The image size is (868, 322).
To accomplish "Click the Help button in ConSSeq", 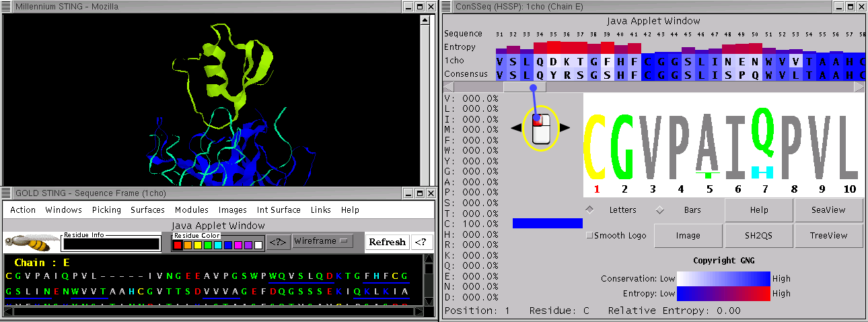I will click(759, 210).
